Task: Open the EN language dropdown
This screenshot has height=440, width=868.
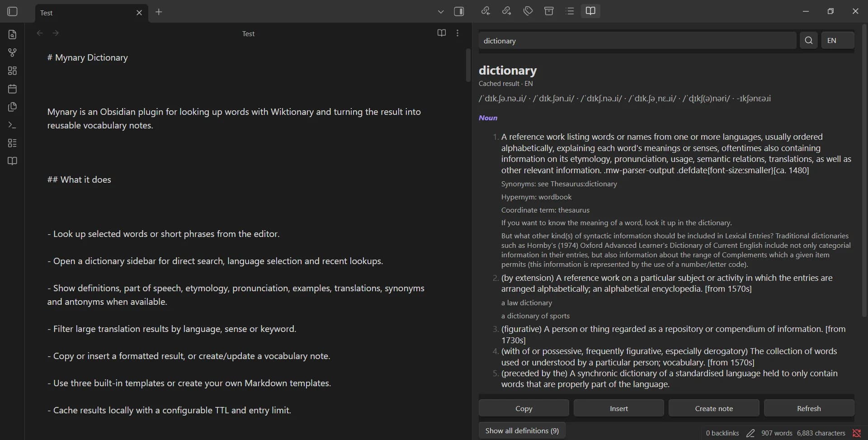Action: [x=838, y=41]
